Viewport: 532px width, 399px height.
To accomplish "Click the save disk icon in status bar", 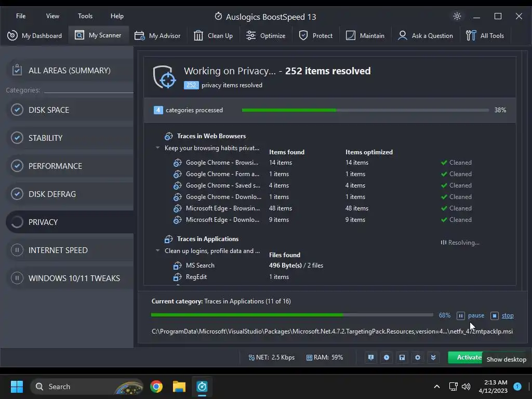I will [x=402, y=357].
